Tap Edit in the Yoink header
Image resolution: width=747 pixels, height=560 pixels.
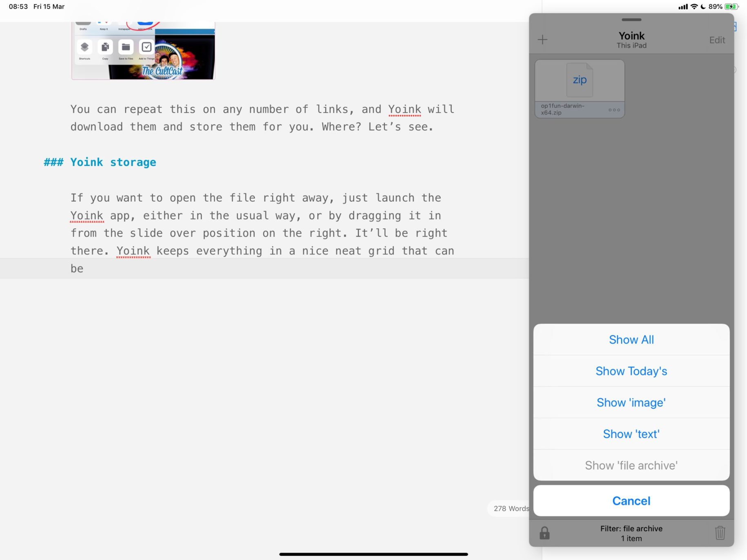pos(717,40)
